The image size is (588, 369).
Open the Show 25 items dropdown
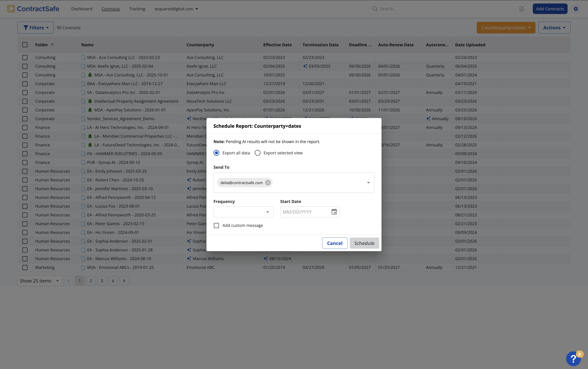point(40,281)
